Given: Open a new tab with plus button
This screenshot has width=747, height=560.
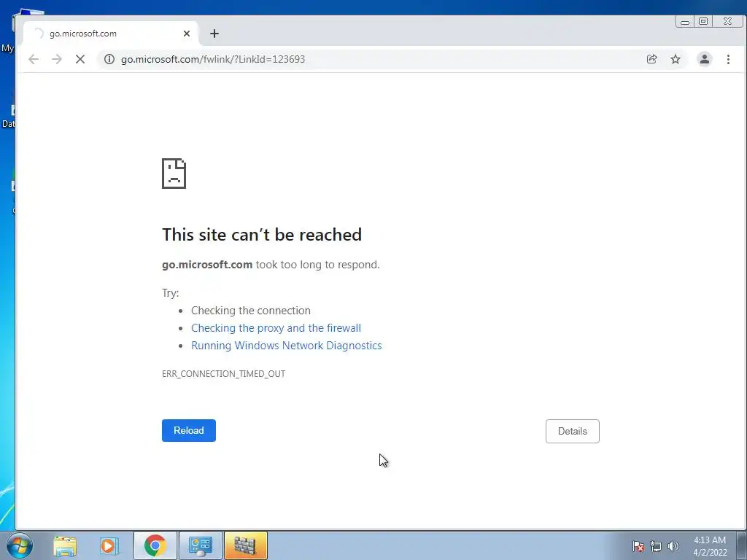Looking at the screenshot, I should [x=214, y=34].
